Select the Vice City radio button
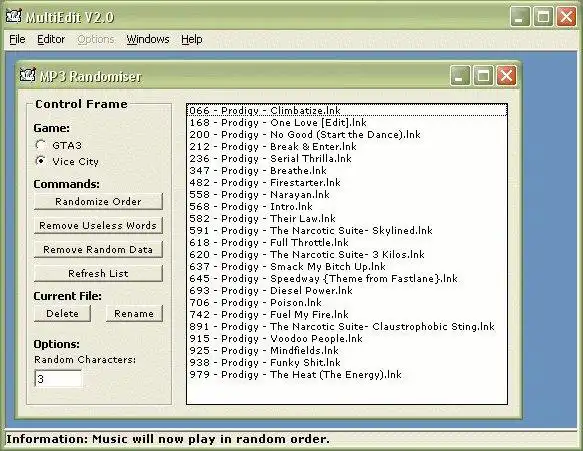 coord(40,161)
